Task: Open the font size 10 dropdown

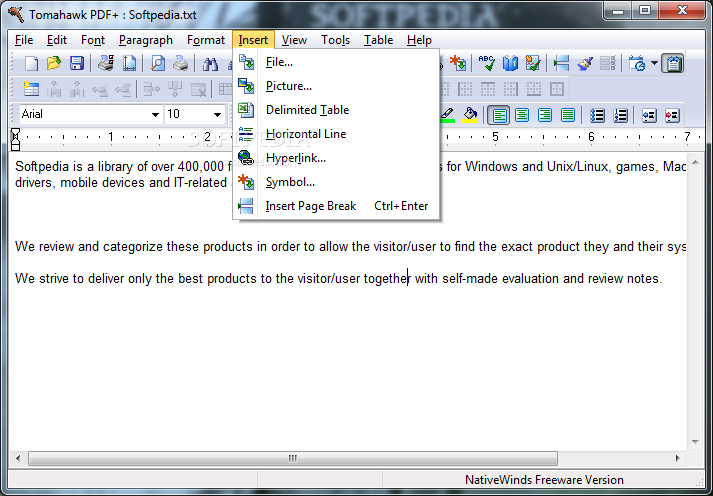Action: click(217, 115)
